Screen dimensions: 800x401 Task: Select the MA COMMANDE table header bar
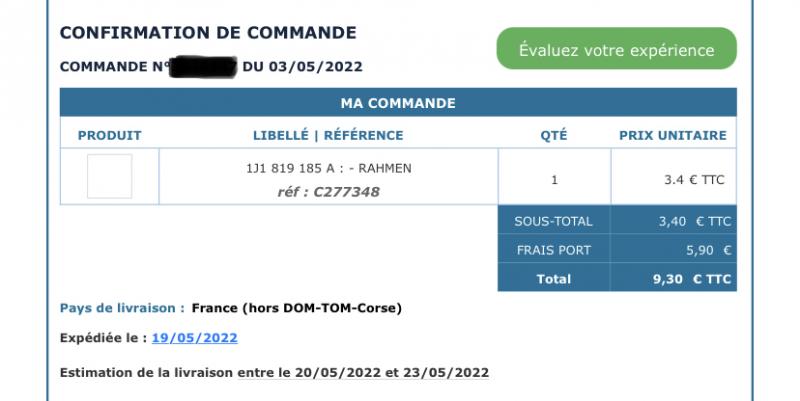tap(398, 103)
